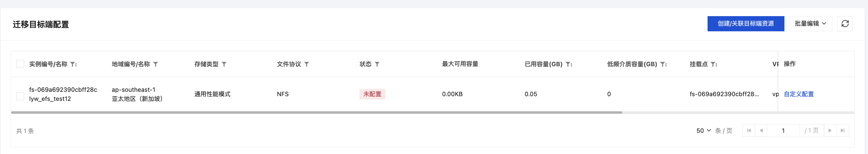Go to the last page arrow

pyautogui.click(x=842, y=131)
